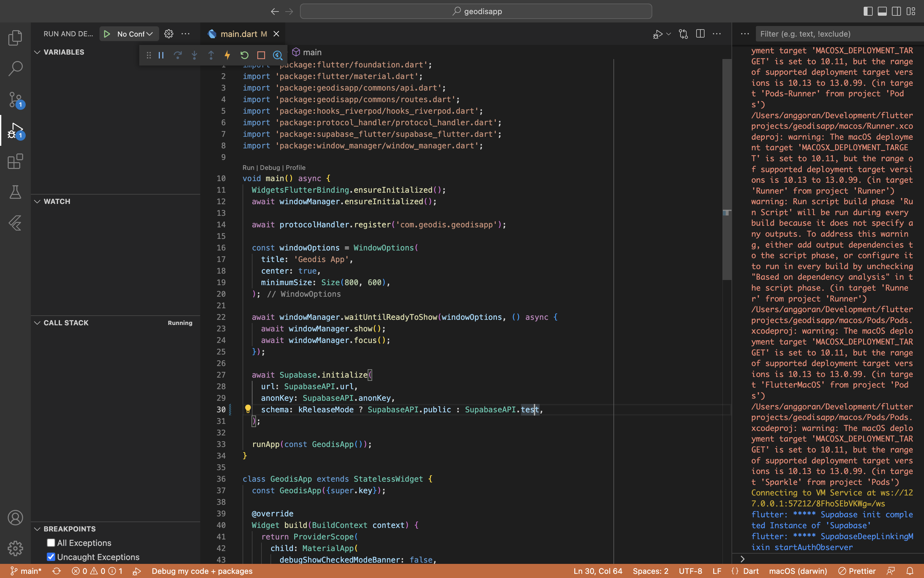Open the Manage gear in activity bar

[15, 548]
